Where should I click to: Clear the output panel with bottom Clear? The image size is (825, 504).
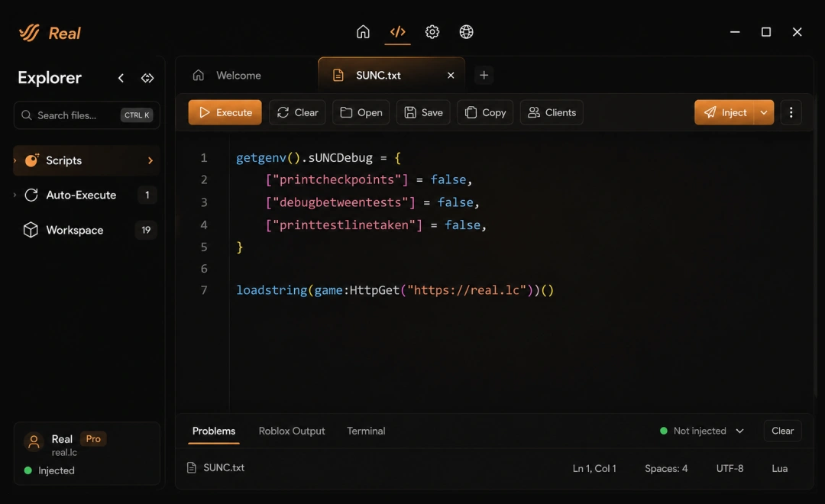(x=782, y=431)
